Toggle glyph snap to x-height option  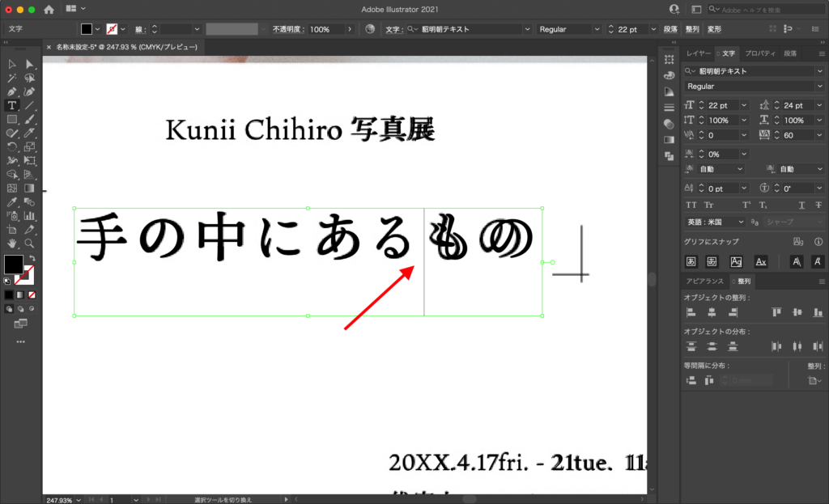(x=761, y=261)
